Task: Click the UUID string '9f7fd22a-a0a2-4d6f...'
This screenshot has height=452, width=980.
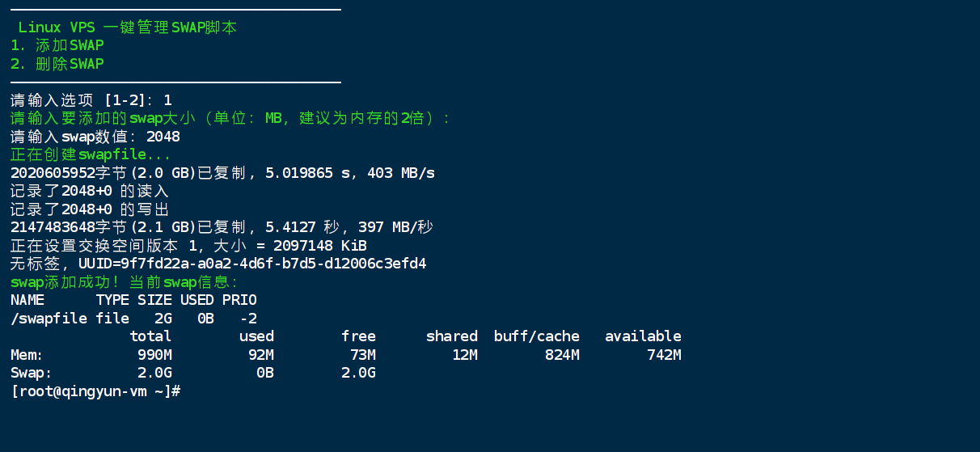Action: [273, 264]
